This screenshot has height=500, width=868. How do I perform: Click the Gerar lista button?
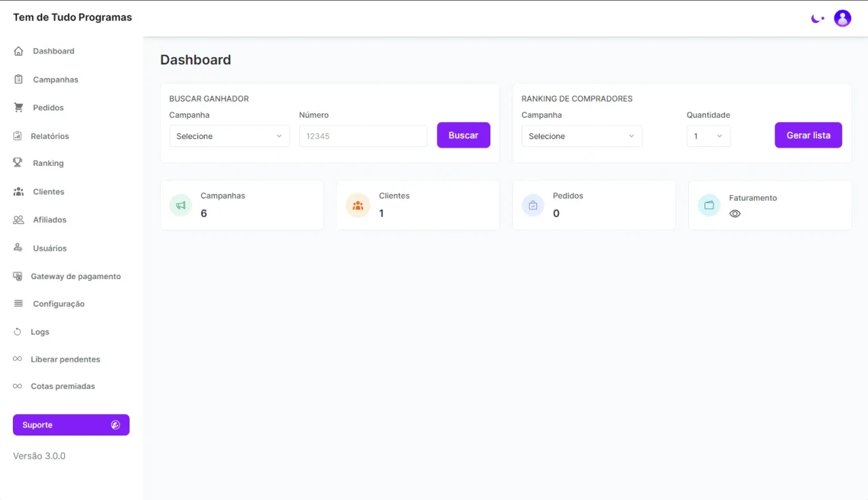pyautogui.click(x=808, y=135)
